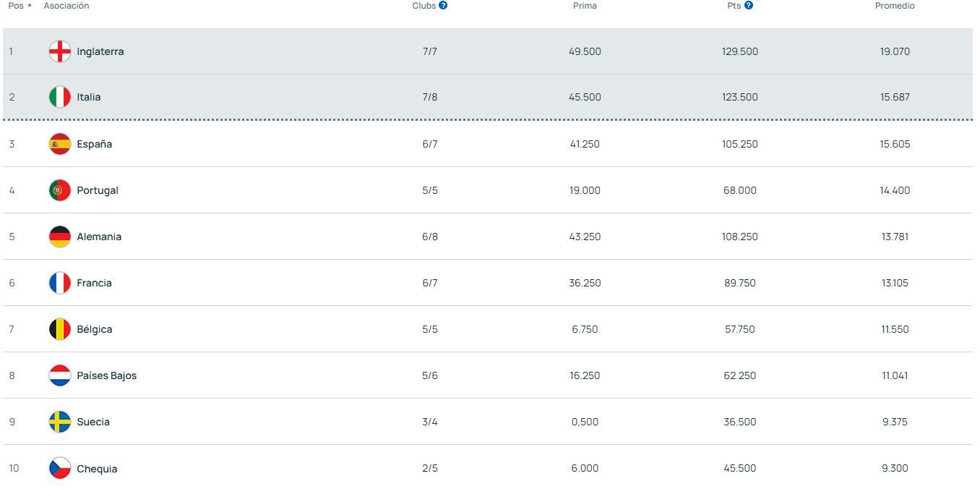Click the Clubs column header
The height and width of the screenshot is (497, 980).
coord(424,5)
